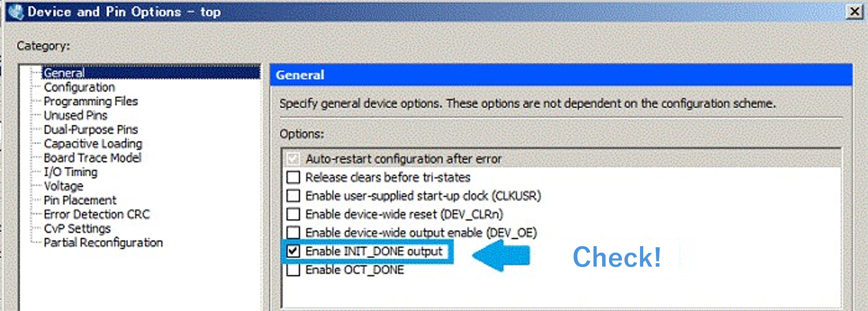Check the Enable OCT_DONE option
The height and width of the screenshot is (311, 868).
coord(293,270)
